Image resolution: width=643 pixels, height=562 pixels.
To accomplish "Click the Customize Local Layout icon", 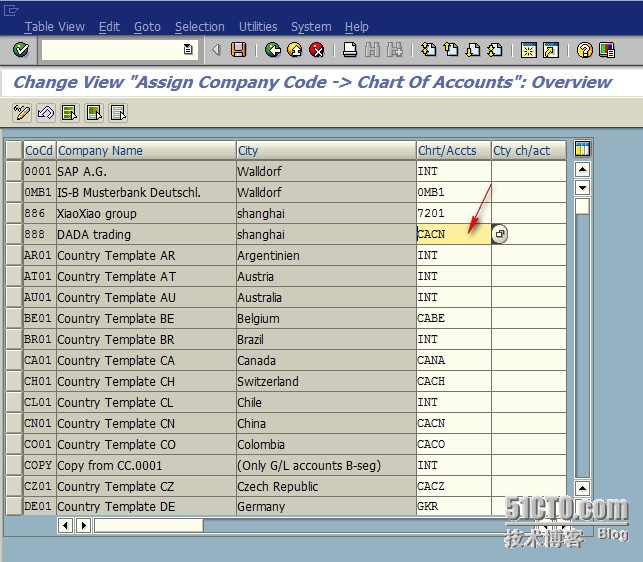I will pyautogui.click(x=607, y=50).
